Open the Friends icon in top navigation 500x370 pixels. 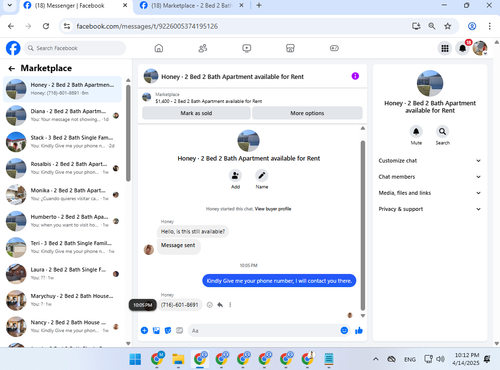tap(203, 48)
